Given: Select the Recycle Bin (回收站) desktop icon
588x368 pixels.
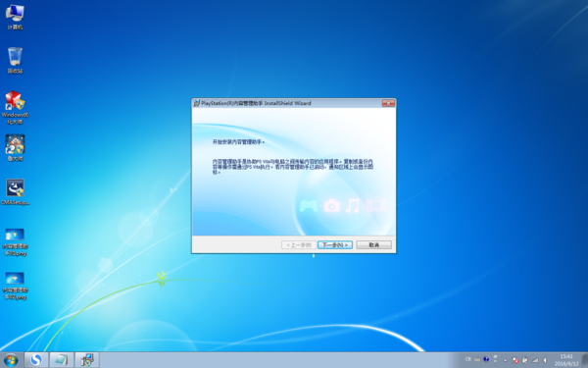Looking at the screenshot, I should tap(15, 60).
